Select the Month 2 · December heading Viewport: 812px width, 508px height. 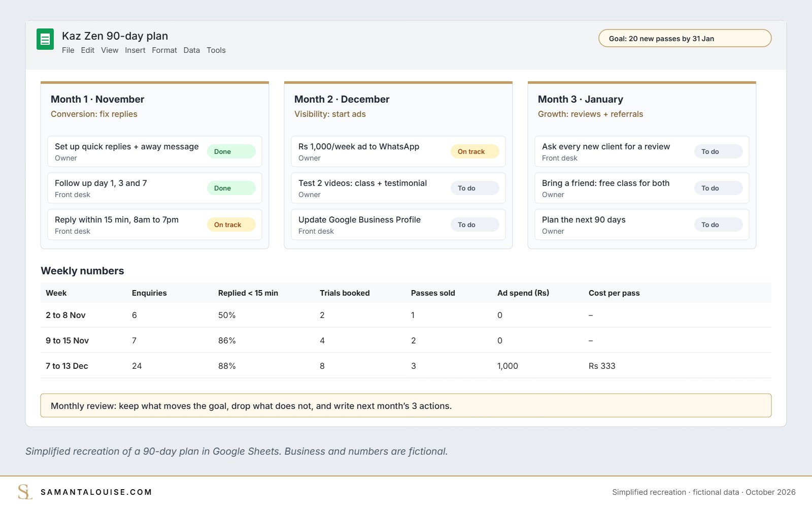pyautogui.click(x=342, y=100)
